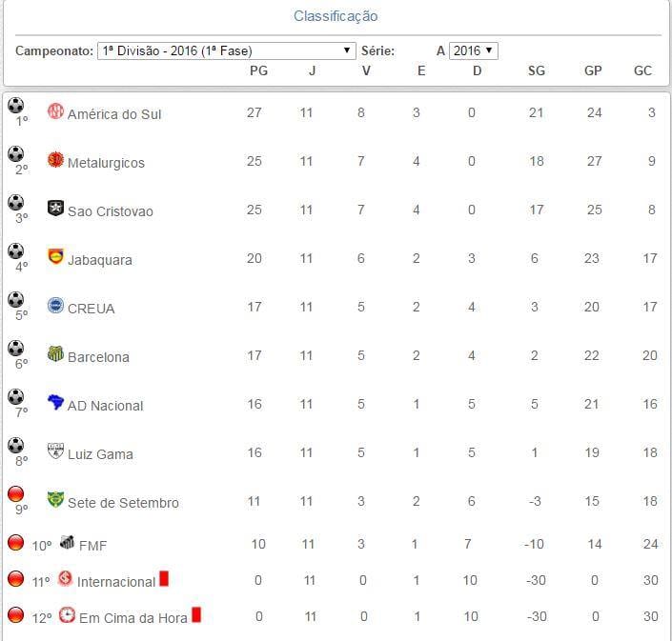The image size is (672, 641).
Task: Click the red card next to Internacional
Action: [164, 578]
